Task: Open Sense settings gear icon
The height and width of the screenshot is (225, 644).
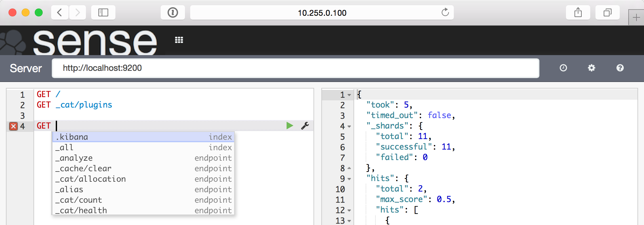Action: click(591, 68)
